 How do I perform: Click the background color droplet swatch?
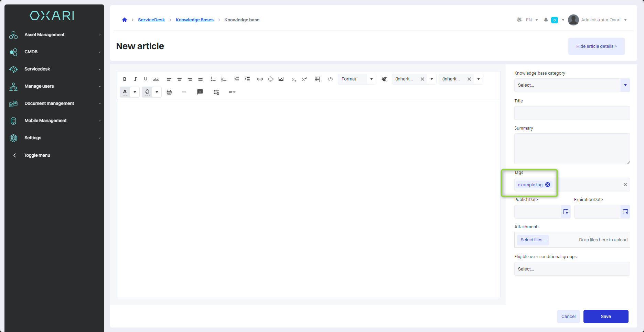(147, 92)
